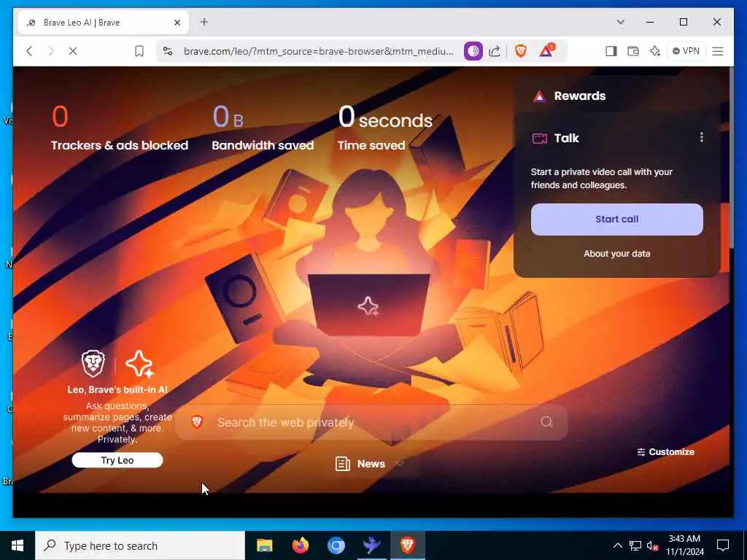Screen dimensions: 747x560
Task: Open Leo AI sparkle icon in toolbar
Action: (x=655, y=51)
